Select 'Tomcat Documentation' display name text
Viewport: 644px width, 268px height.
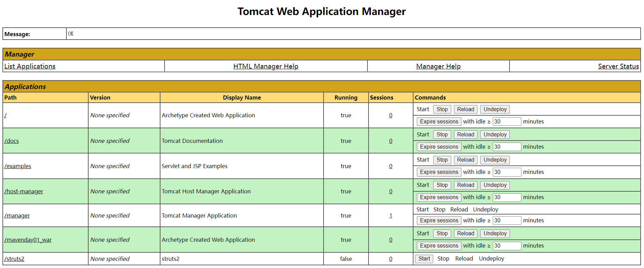[x=192, y=141]
